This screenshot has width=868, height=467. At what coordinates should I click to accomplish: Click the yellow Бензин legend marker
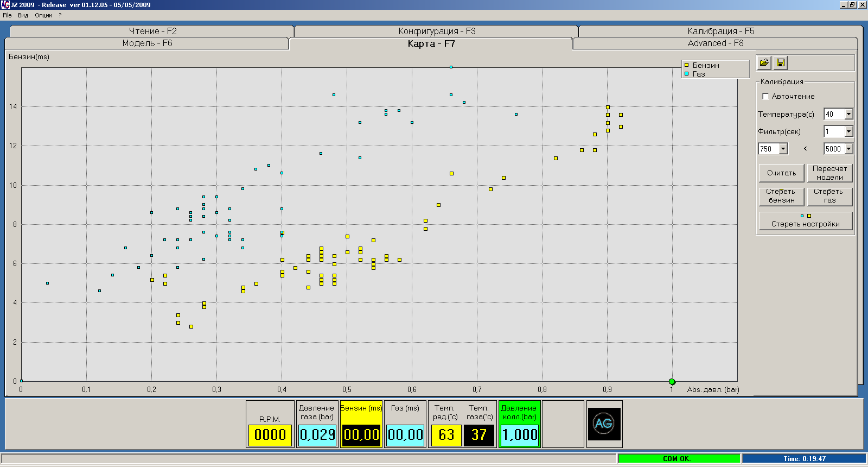[686, 65]
